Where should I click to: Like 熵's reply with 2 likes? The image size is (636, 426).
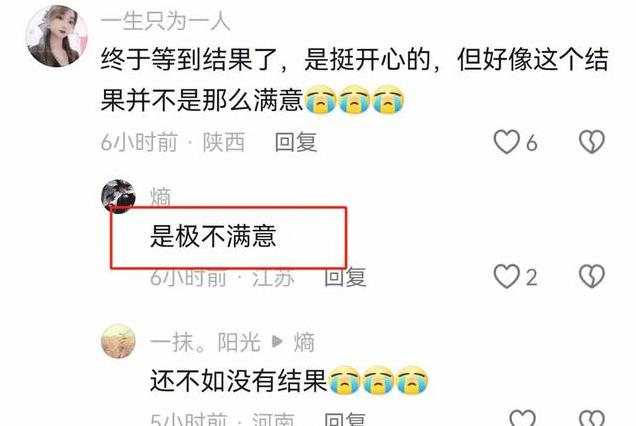coord(506,276)
